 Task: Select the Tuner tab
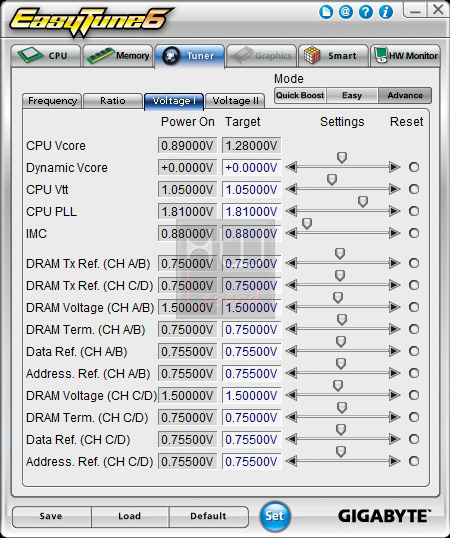pos(190,56)
